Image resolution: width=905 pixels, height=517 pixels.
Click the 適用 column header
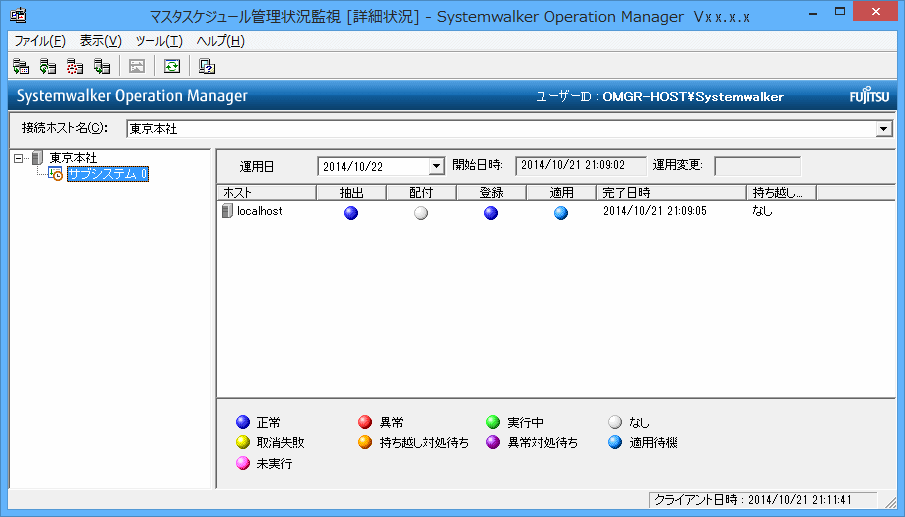click(x=561, y=193)
